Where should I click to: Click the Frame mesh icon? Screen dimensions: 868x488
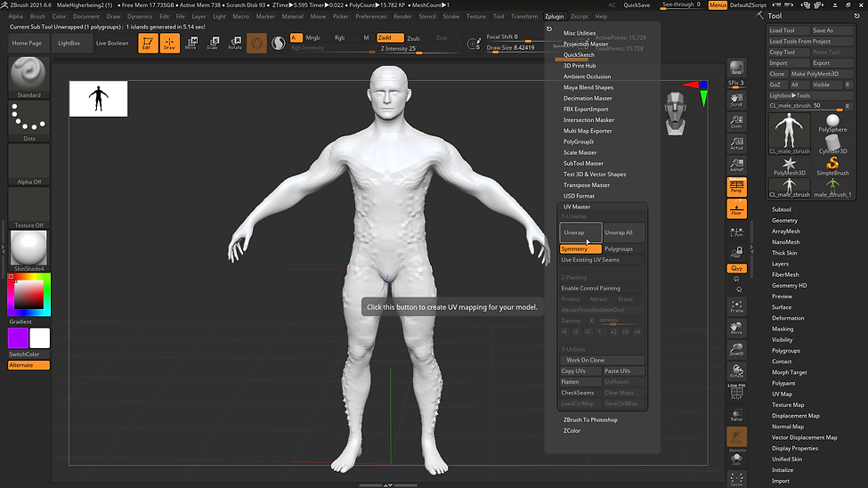click(x=736, y=306)
